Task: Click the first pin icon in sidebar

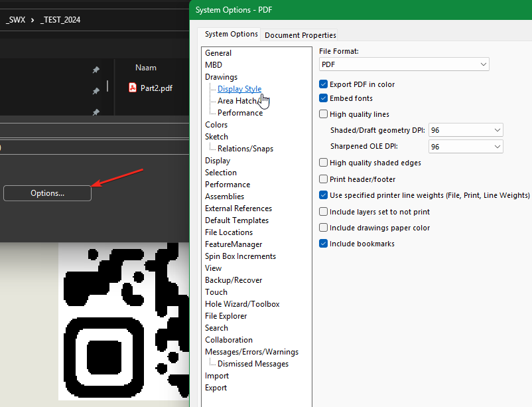Action: [x=96, y=70]
